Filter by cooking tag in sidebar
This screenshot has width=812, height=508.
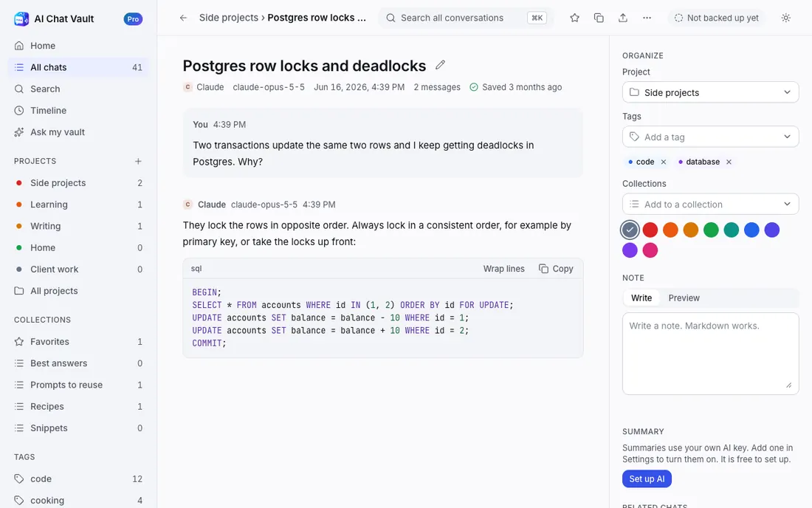coord(78,500)
